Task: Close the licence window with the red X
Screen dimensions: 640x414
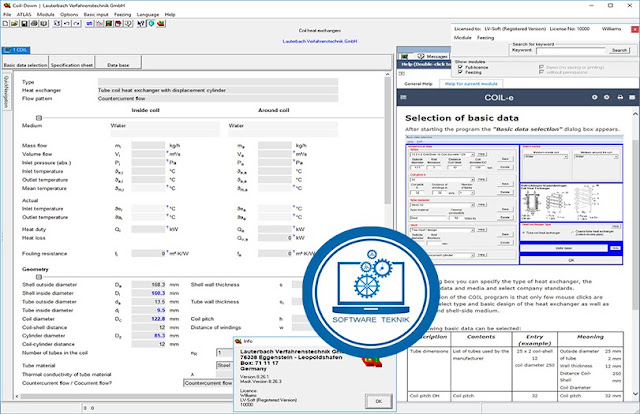Action: 635,29
